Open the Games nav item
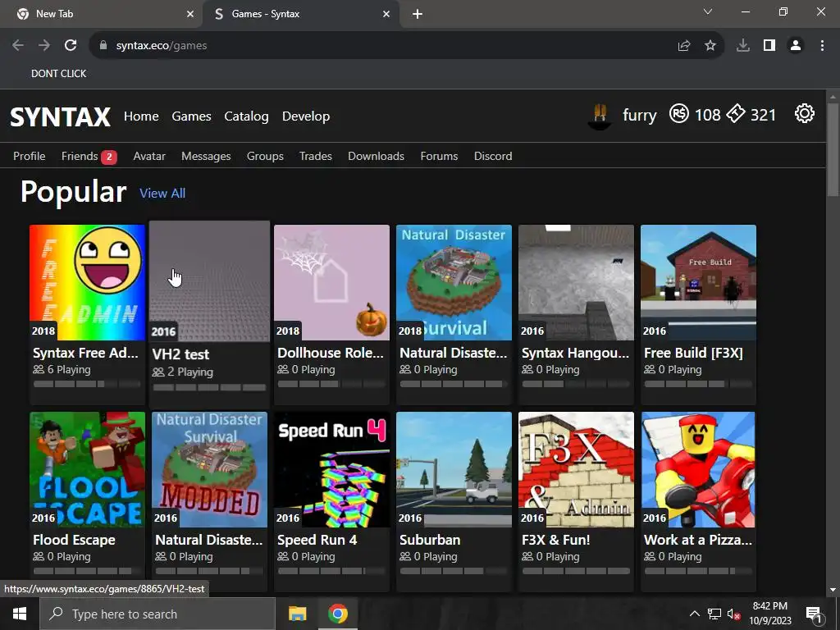This screenshot has height=630, width=840. (191, 116)
